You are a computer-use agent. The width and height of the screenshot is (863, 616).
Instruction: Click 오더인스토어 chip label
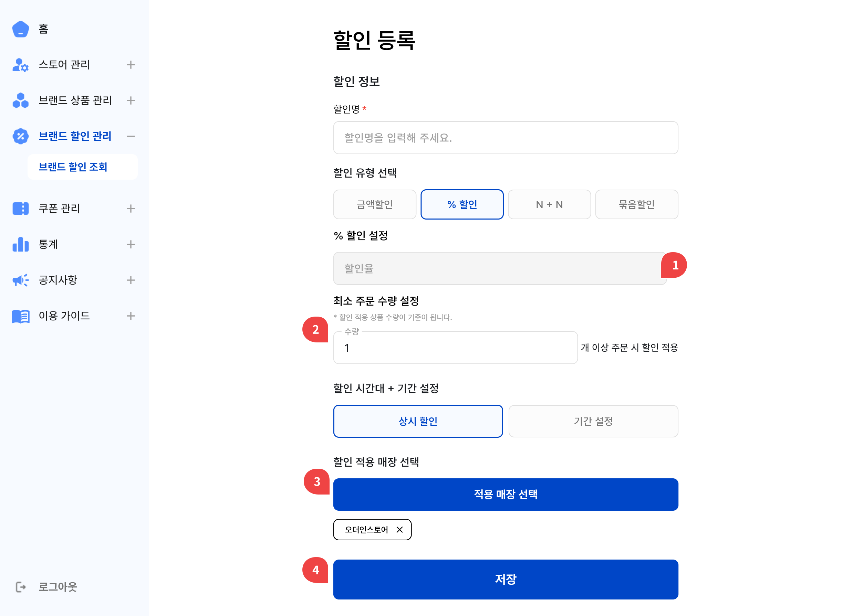tap(366, 530)
